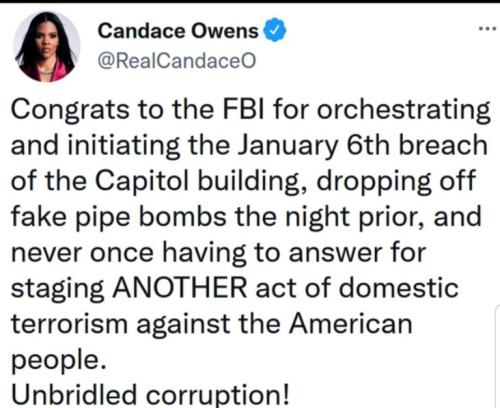
Task: Click the word 'Capitol' in the tweet
Action: [x=142, y=182]
